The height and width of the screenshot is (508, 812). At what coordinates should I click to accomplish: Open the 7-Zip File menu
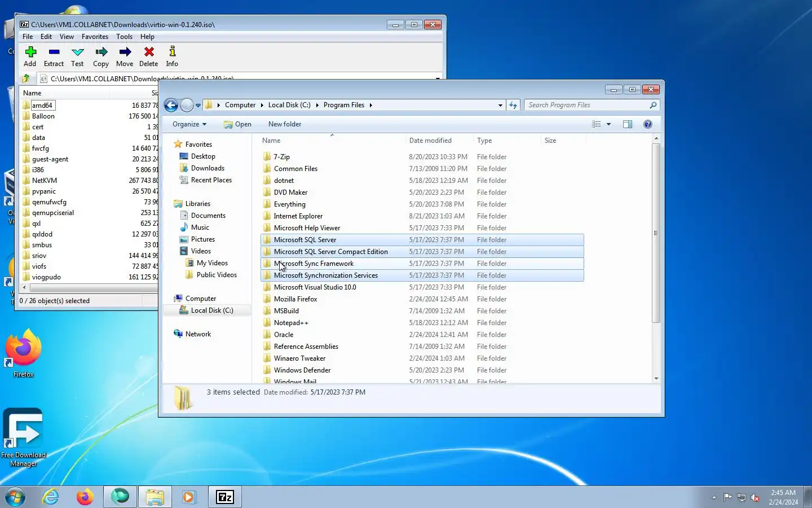click(x=28, y=37)
